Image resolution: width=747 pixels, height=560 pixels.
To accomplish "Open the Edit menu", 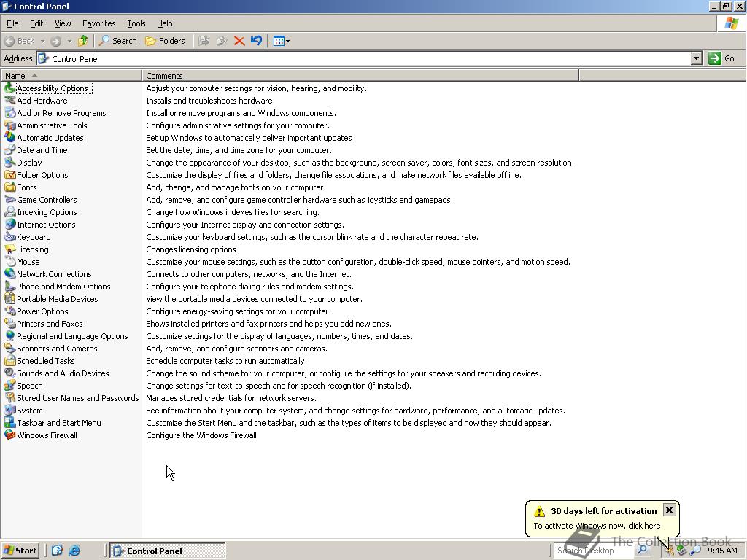I will [x=36, y=23].
